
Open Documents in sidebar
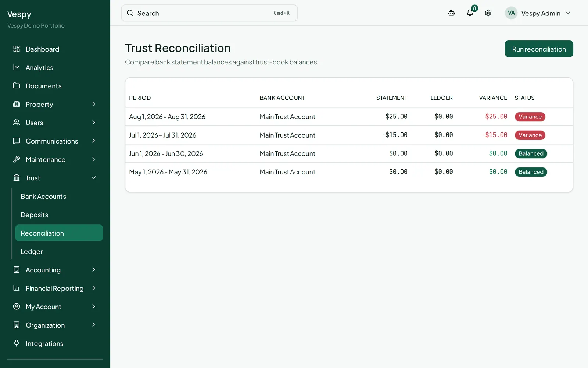[55, 86]
